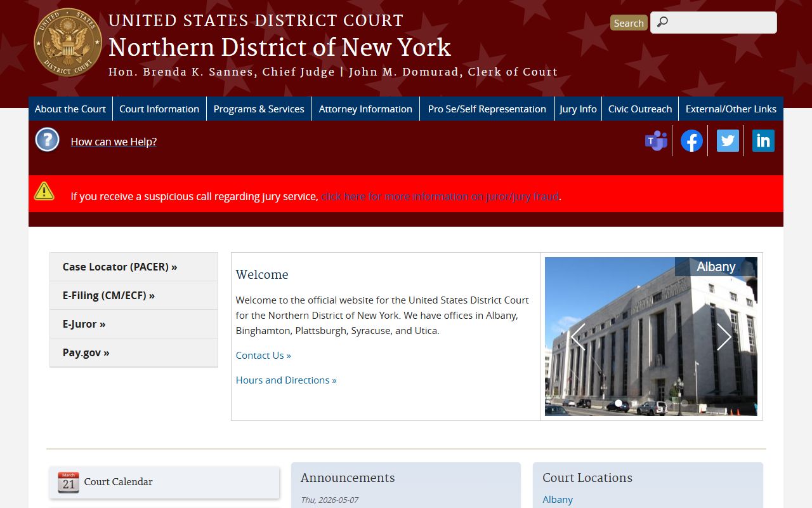
Task: Focus the site search input field
Action: pyautogui.click(x=714, y=22)
